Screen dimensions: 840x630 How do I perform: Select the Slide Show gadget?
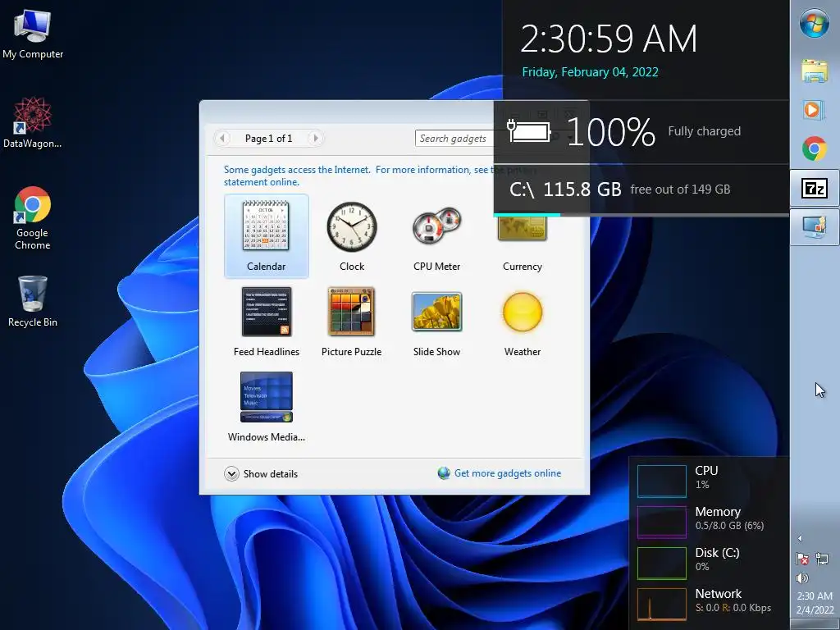[x=436, y=322]
